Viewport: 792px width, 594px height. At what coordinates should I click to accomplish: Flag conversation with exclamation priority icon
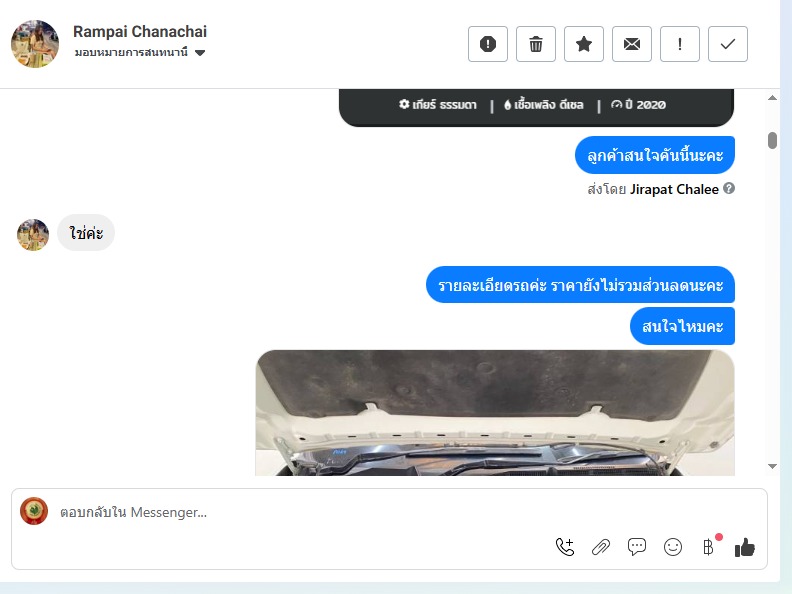point(679,44)
